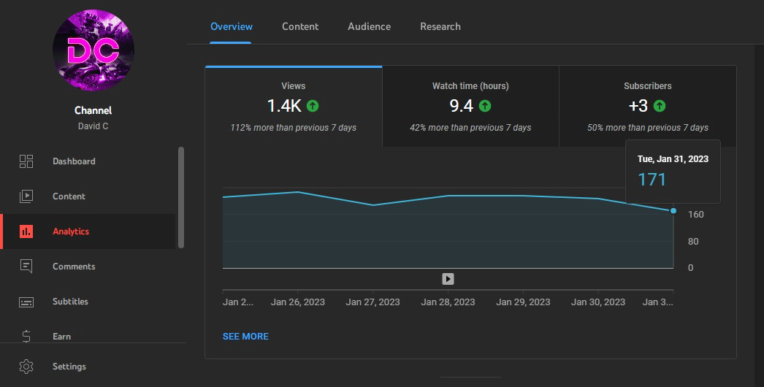This screenshot has width=764, height=387.
Task: Click the Jan 26, 2023 axis label
Action: click(298, 302)
